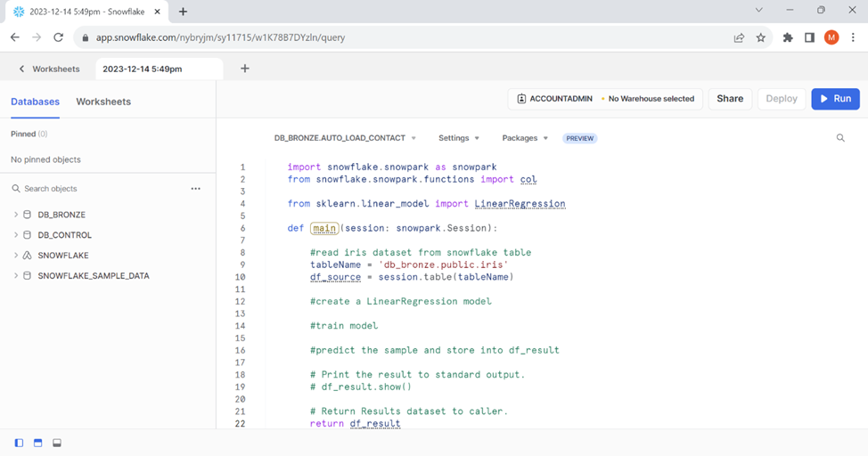The width and height of the screenshot is (868, 456).
Task: Open the browser extensions puzzle icon
Action: [788, 37]
